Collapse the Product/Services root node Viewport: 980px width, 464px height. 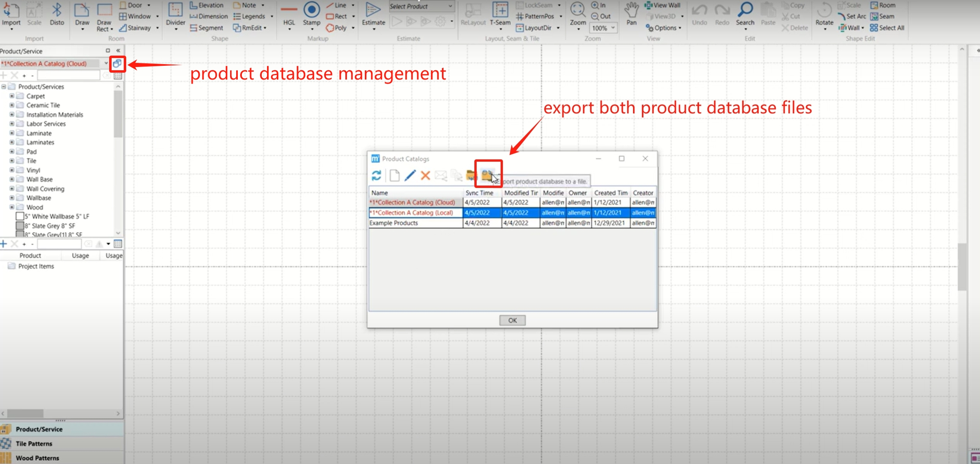pos(4,86)
